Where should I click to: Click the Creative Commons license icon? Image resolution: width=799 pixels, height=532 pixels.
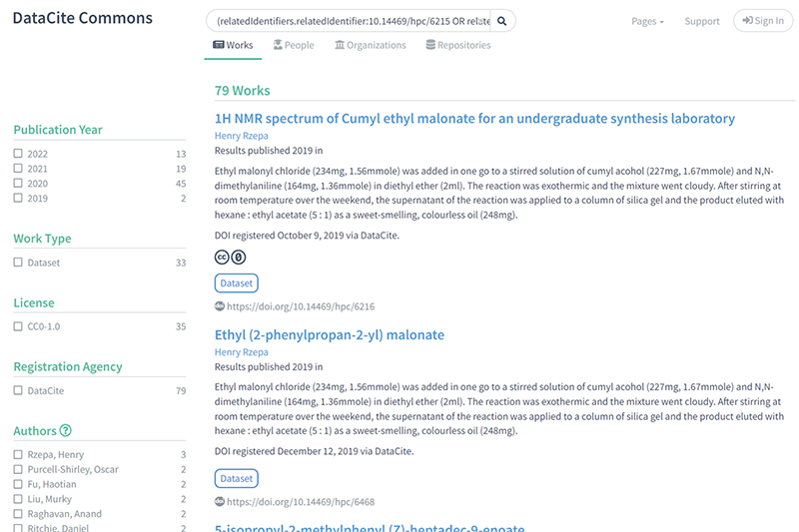click(223, 258)
